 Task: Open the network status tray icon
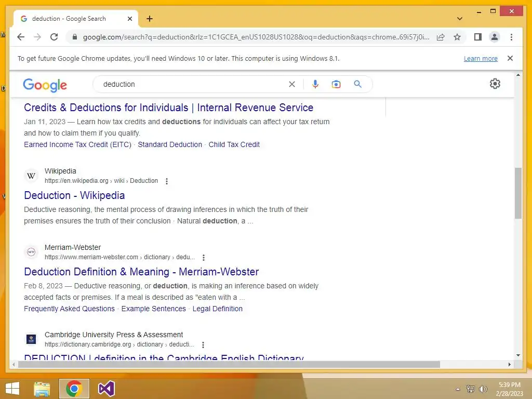pos(471,389)
